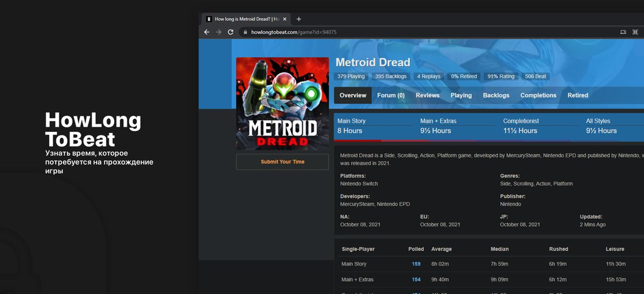644x294 pixels.
Task: Click the 9h 09m median for Main + Extras
Action: tap(500, 280)
